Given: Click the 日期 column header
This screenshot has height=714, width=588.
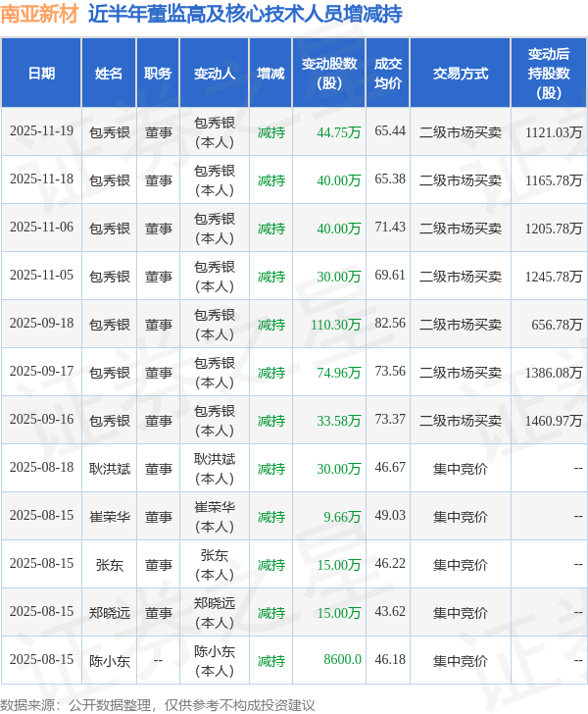Looking at the screenshot, I should coord(41,73).
